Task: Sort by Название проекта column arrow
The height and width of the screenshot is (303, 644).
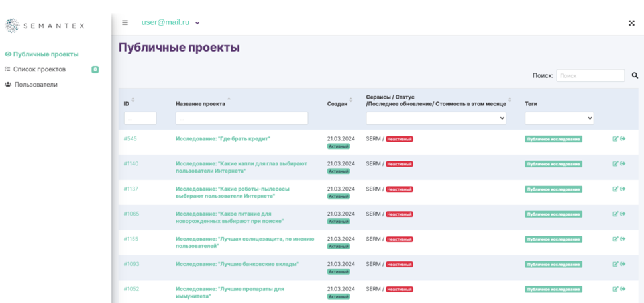Action: point(229,99)
